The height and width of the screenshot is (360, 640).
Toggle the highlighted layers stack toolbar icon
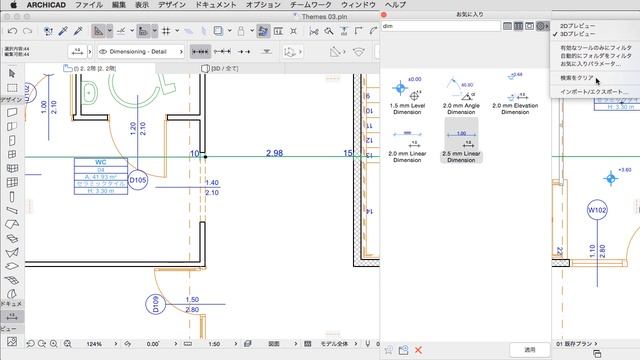point(263,31)
